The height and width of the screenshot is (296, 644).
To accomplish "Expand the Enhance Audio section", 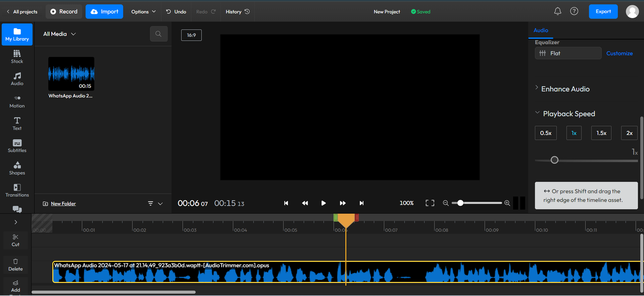I will click(562, 89).
